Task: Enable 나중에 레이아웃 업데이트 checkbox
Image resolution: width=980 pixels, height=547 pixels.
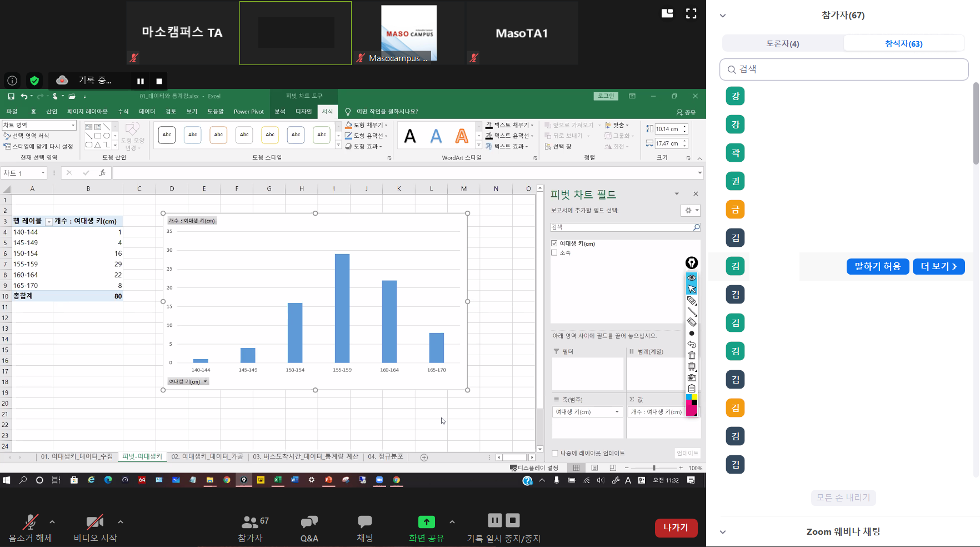Action: [x=555, y=453]
